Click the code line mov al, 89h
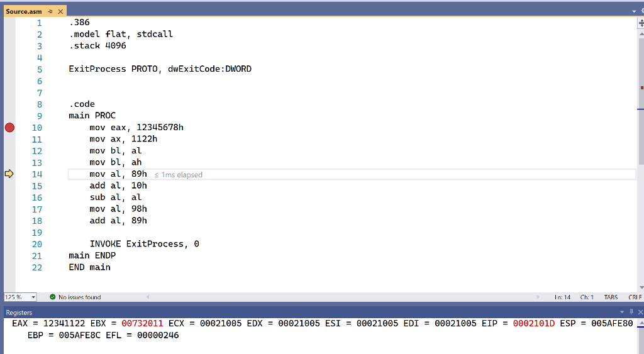Viewport: 644px width, 354px height. 118,174
